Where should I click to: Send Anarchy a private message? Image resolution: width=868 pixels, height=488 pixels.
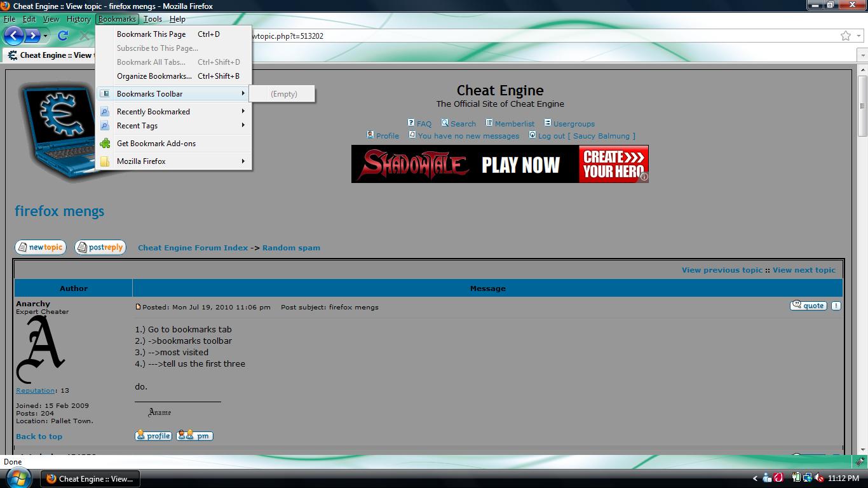pos(194,436)
